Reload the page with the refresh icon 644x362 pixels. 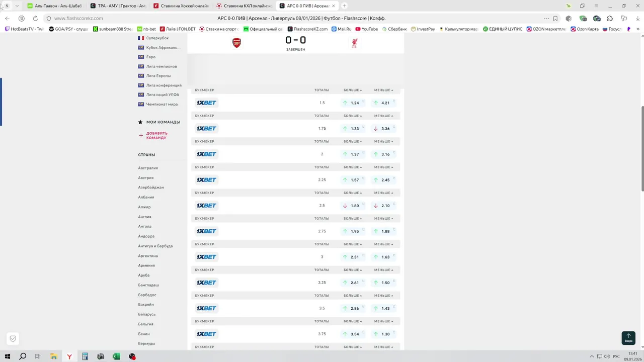[35, 19]
